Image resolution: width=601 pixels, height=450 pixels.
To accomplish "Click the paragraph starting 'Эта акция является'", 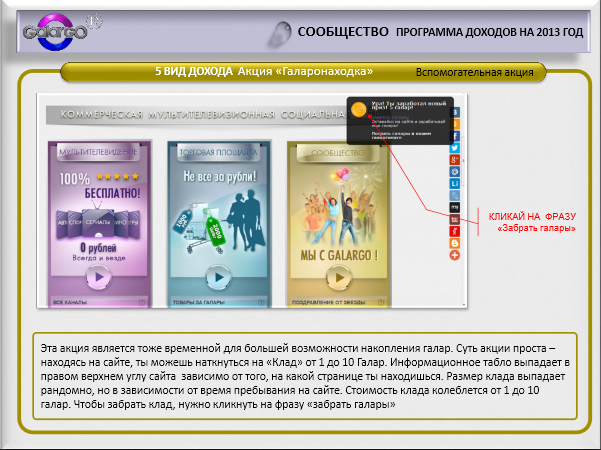I will click(305, 376).
